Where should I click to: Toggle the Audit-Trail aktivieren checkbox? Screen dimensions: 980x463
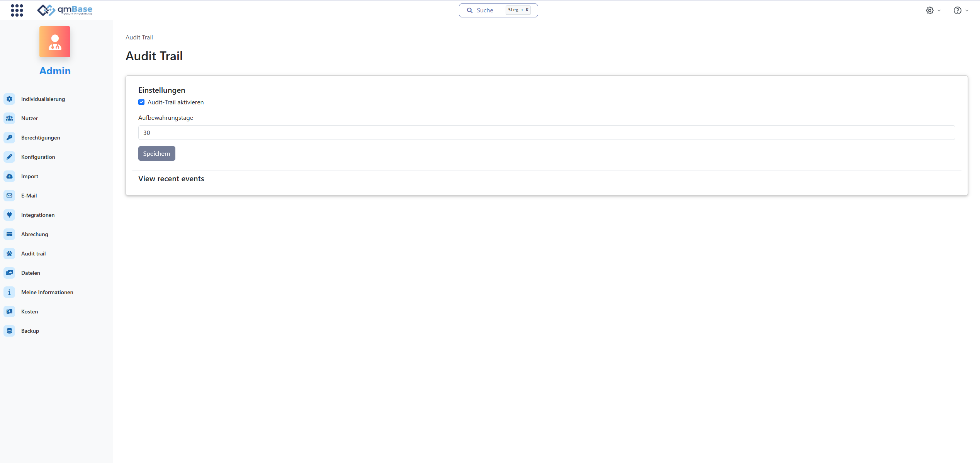pos(141,102)
